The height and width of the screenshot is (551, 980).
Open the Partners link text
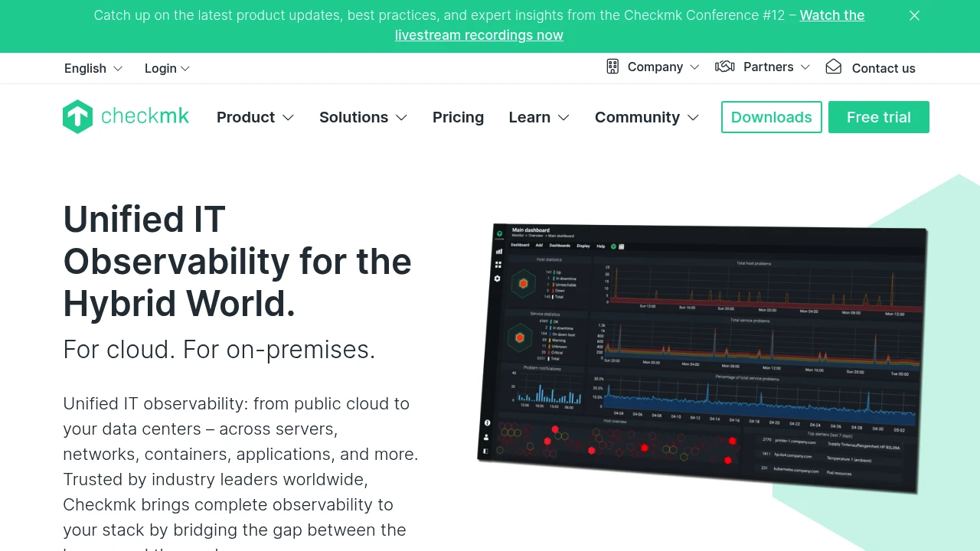(768, 67)
